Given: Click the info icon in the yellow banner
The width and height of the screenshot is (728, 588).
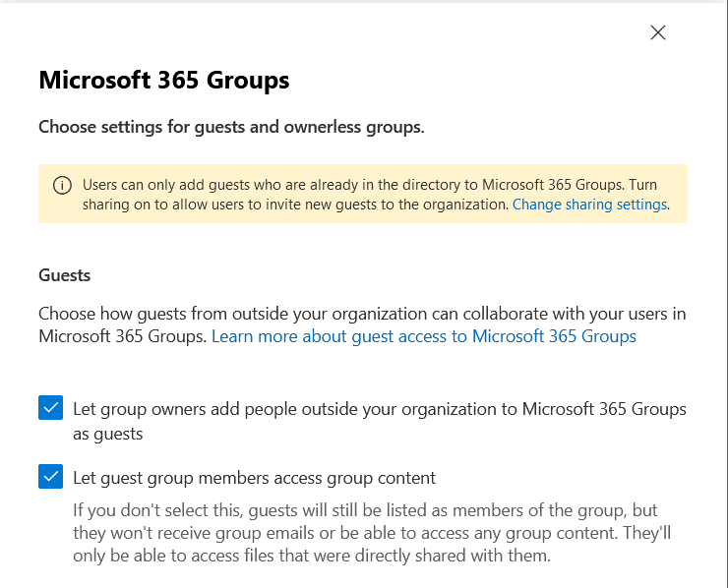Looking at the screenshot, I should click(x=62, y=186).
